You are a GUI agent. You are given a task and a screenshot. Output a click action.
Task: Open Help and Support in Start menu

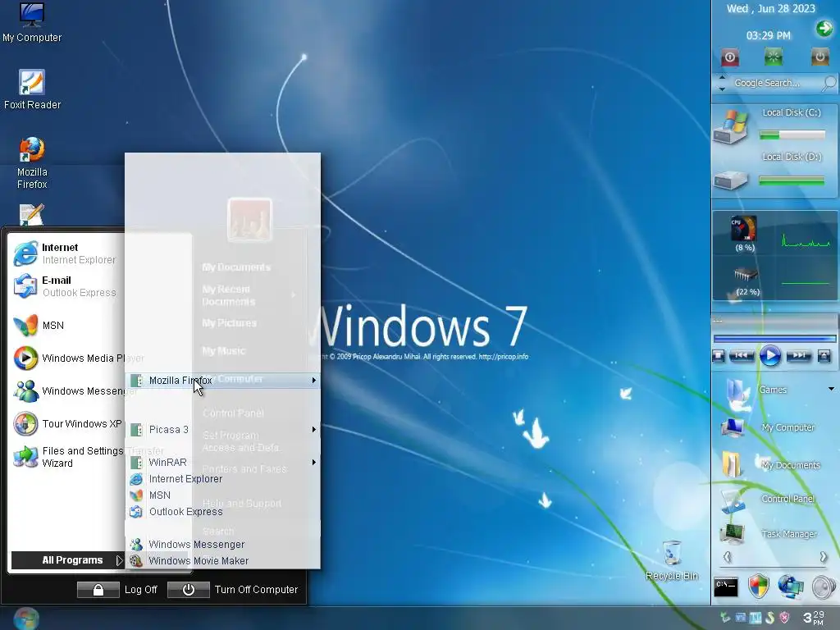click(242, 503)
